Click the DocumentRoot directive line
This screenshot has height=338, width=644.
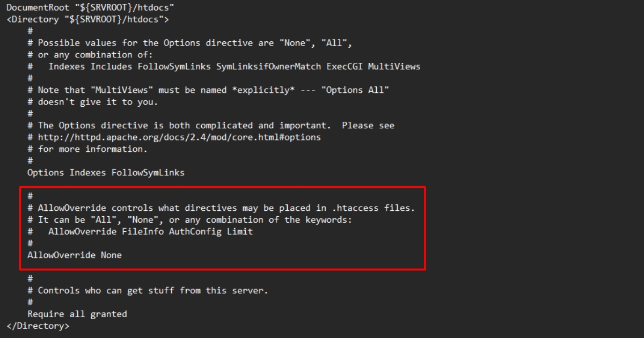point(90,8)
